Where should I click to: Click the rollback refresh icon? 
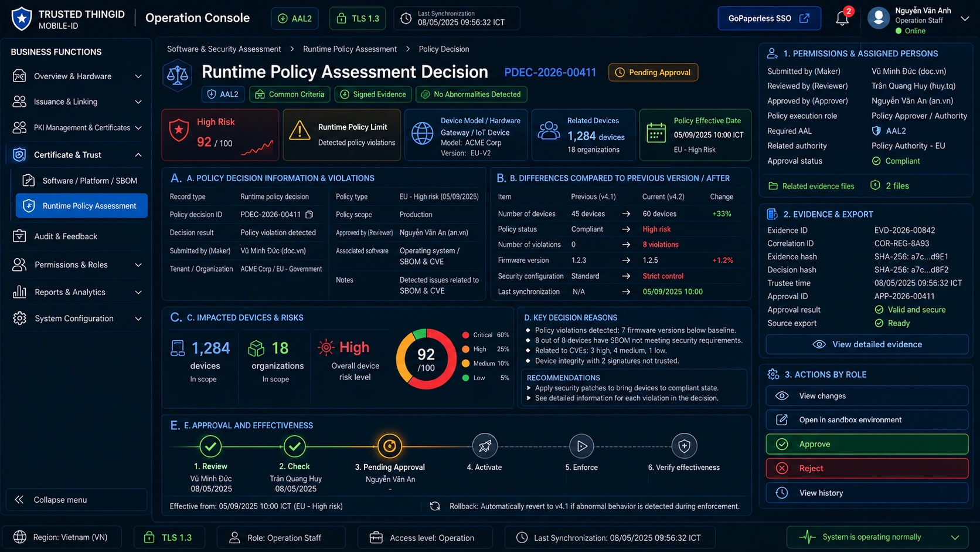click(x=435, y=506)
